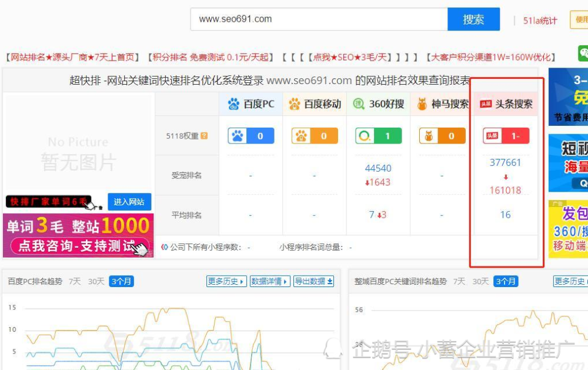Click the green 360 icon beside 360好搜
588x370 pixels.
click(x=359, y=104)
